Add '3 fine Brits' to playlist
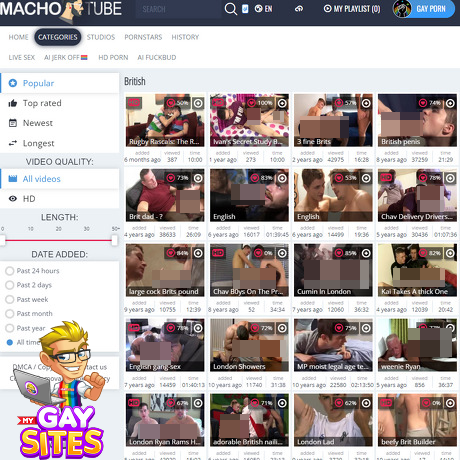Viewport: 460px width, 460px height. [366, 103]
